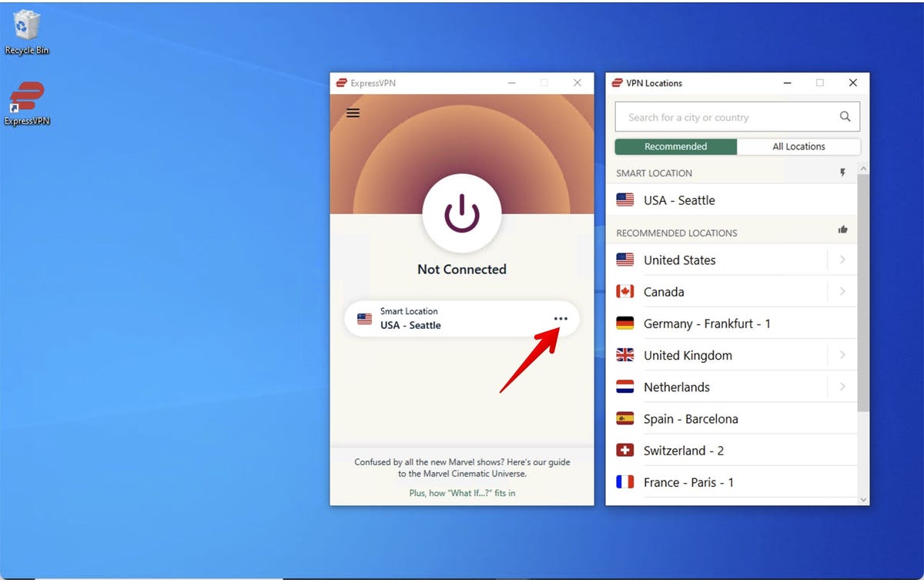Open the ExpressVPN hamburger menu
The height and width of the screenshot is (580, 924).
coord(353,113)
